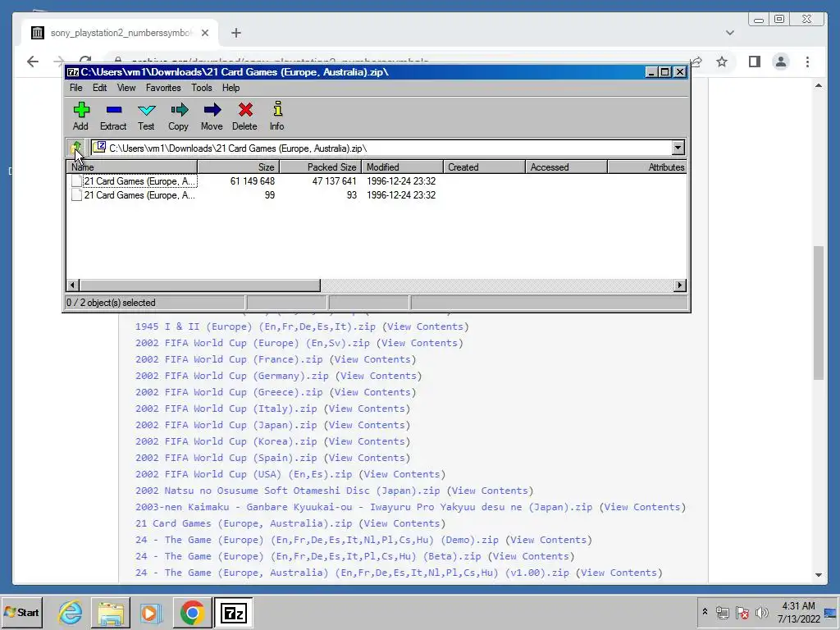Image resolution: width=840 pixels, height=630 pixels.
Task: Sort by the Name column header
Action: pyautogui.click(x=132, y=167)
